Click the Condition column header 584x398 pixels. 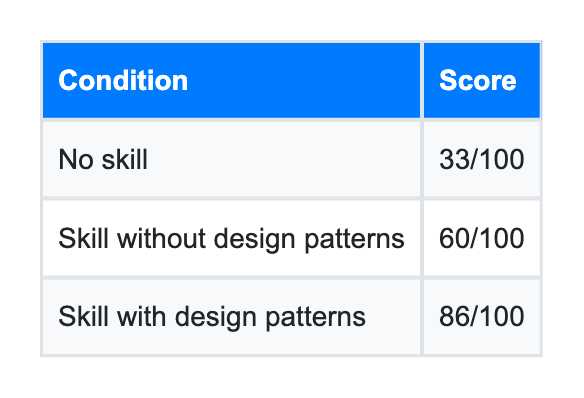coord(231,80)
